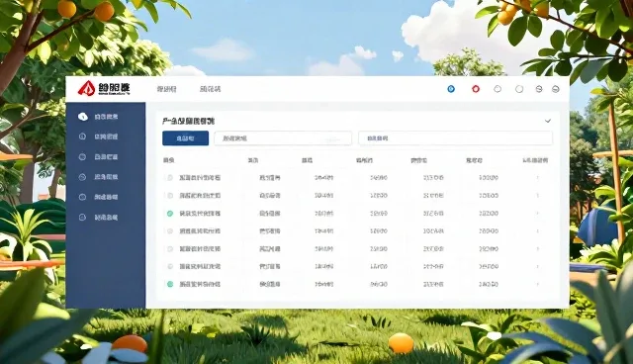
Task: Click the action icon ending the fourth table row
Action: coord(537,230)
